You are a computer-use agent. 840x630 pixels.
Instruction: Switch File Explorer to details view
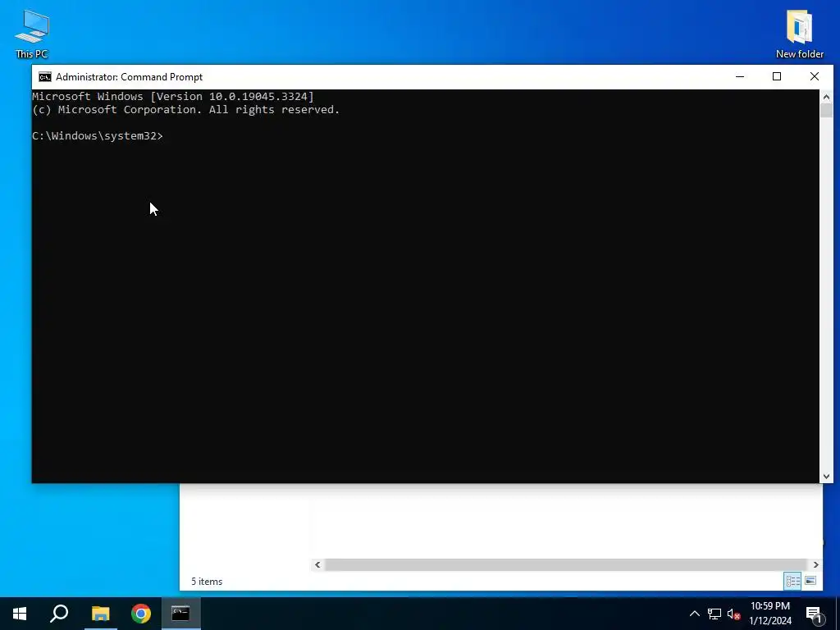click(x=793, y=582)
